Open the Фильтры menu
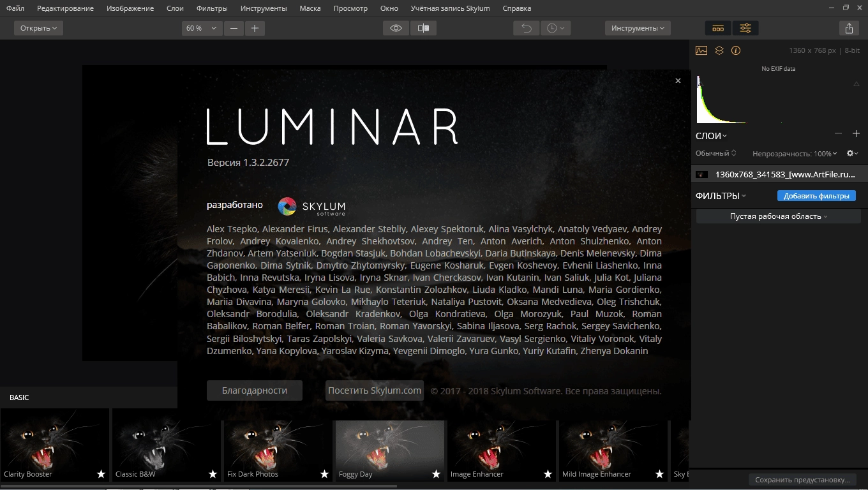 point(212,8)
